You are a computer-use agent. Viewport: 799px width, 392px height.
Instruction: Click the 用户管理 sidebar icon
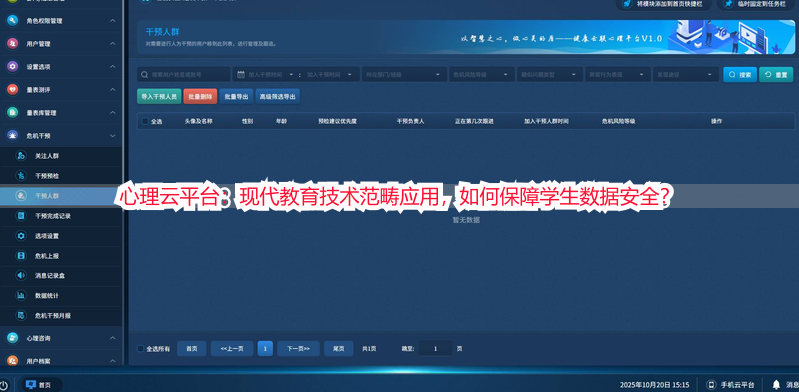click(13, 44)
